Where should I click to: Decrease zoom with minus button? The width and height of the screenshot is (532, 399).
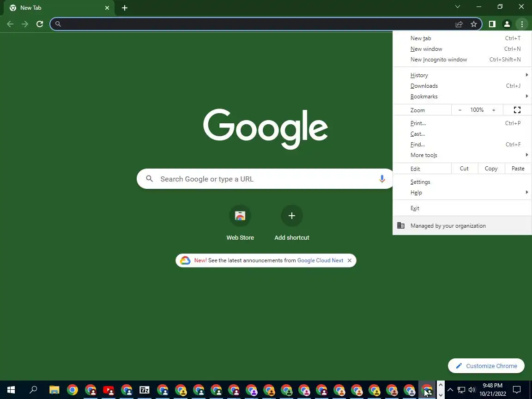[460, 110]
